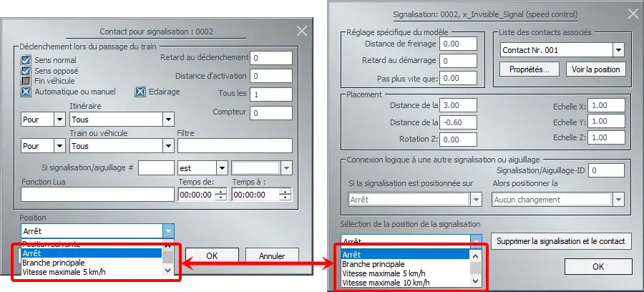Open the Alors positionner la dropdown
This screenshot has height=292, width=644.
click(x=618, y=200)
